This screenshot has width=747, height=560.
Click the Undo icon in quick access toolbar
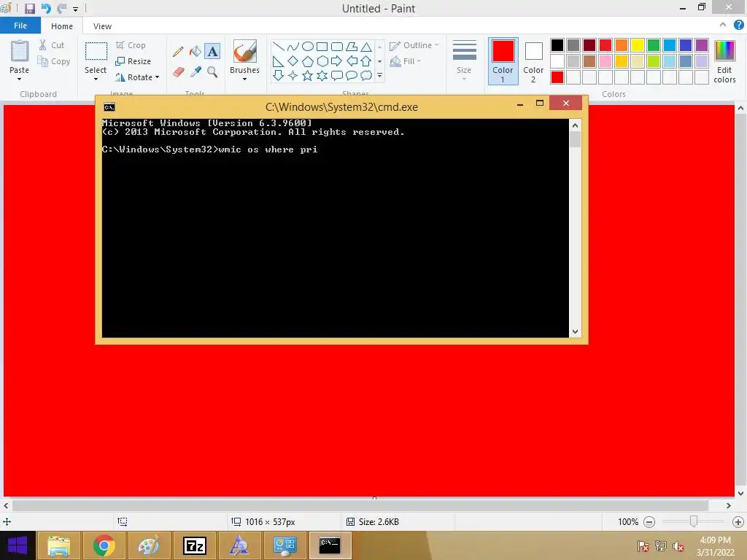46,9
